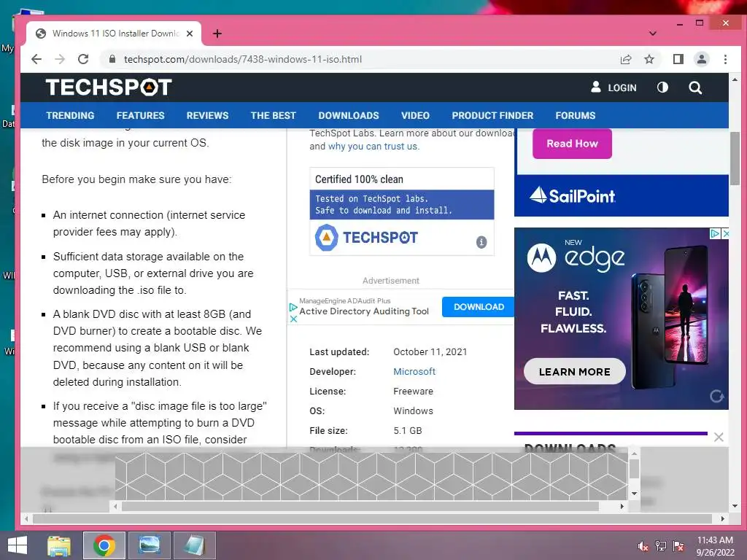Expand the tab search chevron
747x560 pixels.
(653, 34)
